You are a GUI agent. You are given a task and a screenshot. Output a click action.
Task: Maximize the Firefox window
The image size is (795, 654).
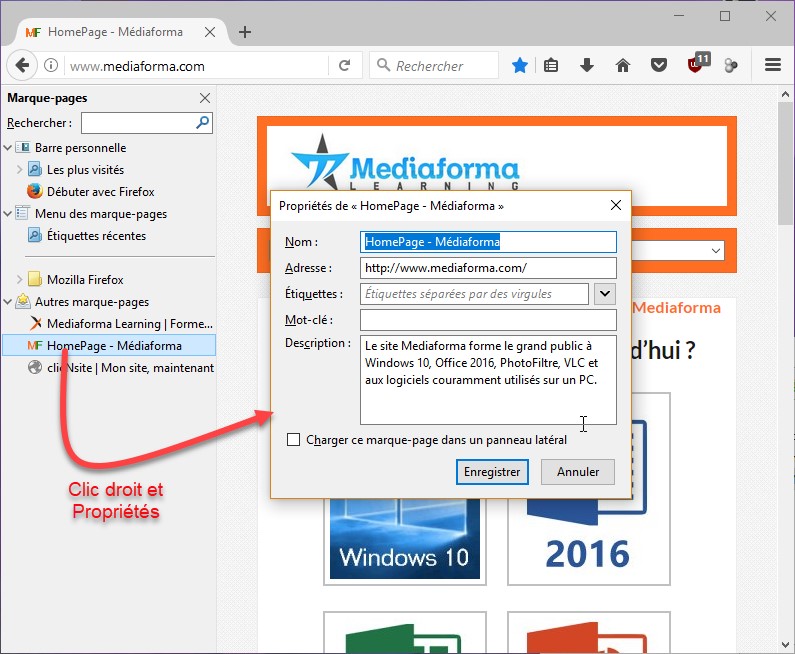click(x=725, y=16)
